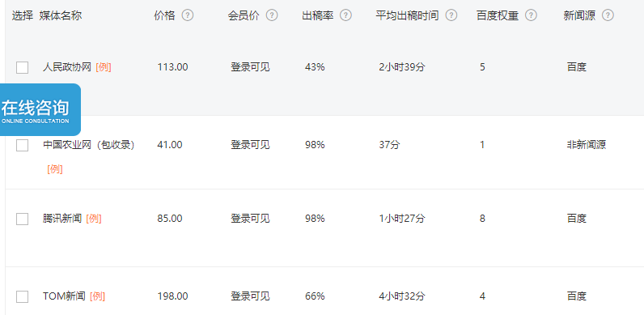
Task: Show the 百度权重 help icon info
Action: [531, 15]
